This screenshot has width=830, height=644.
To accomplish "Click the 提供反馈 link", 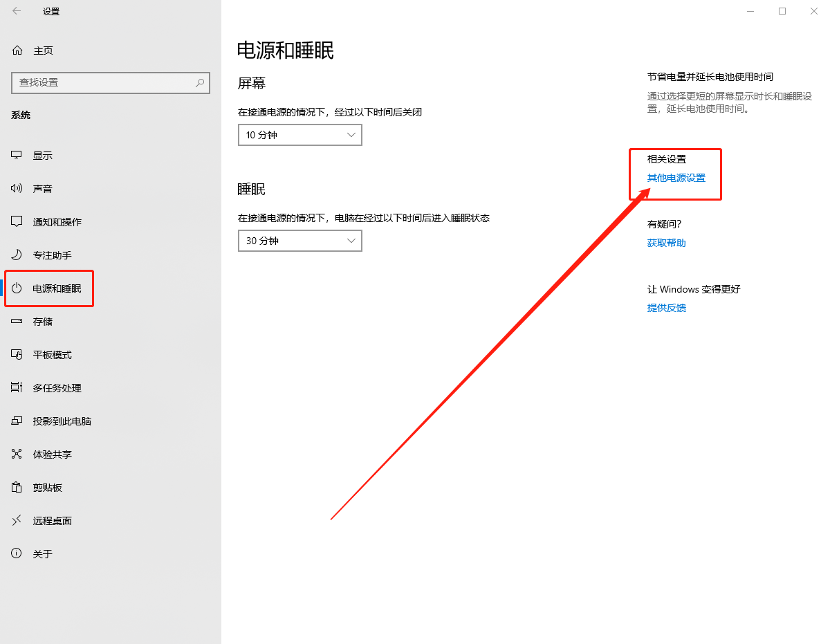I will pos(666,308).
